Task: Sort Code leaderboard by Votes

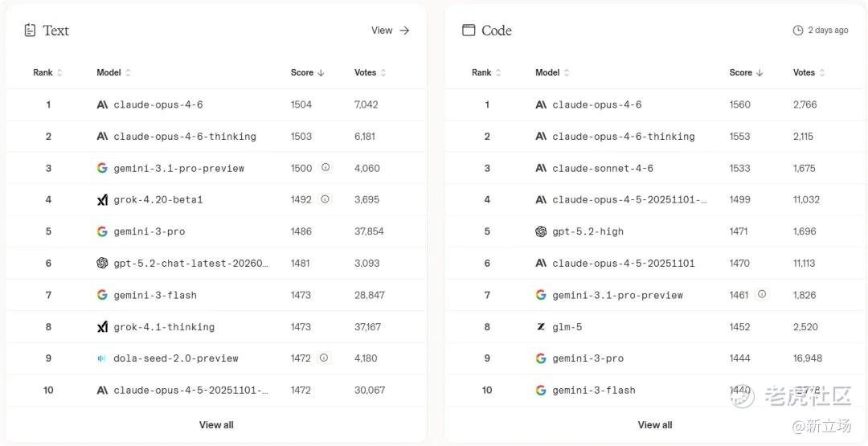Action: pyautogui.click(x=809, y=72)
